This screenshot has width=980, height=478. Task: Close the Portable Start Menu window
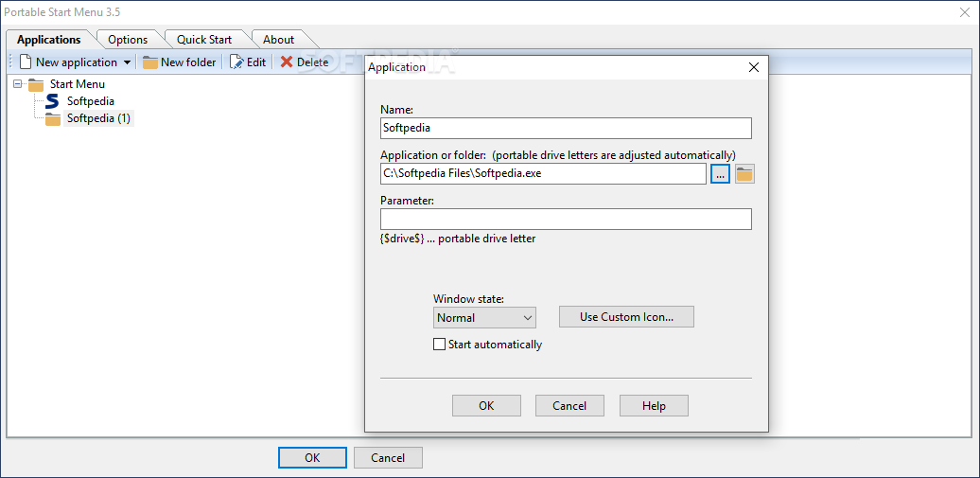click(x=965, y=12)
